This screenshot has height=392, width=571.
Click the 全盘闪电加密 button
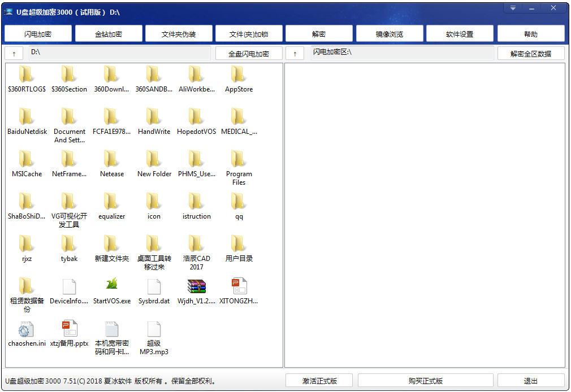point(249,54)
